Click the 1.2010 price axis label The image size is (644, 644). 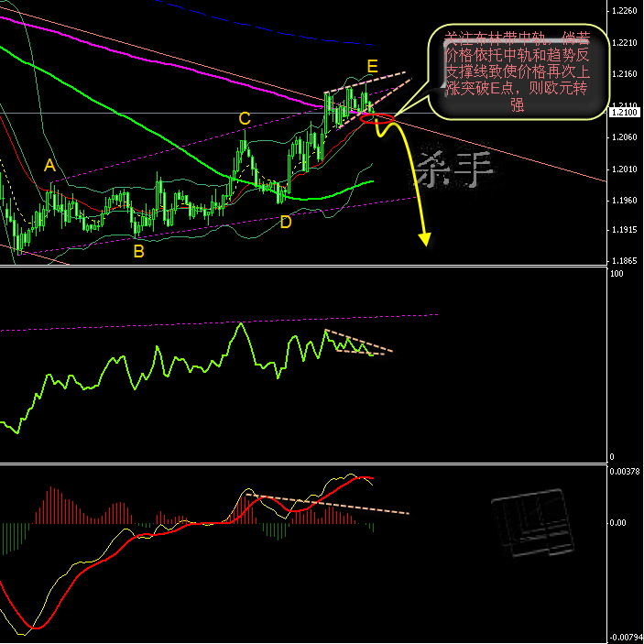(x=624, y=169)
